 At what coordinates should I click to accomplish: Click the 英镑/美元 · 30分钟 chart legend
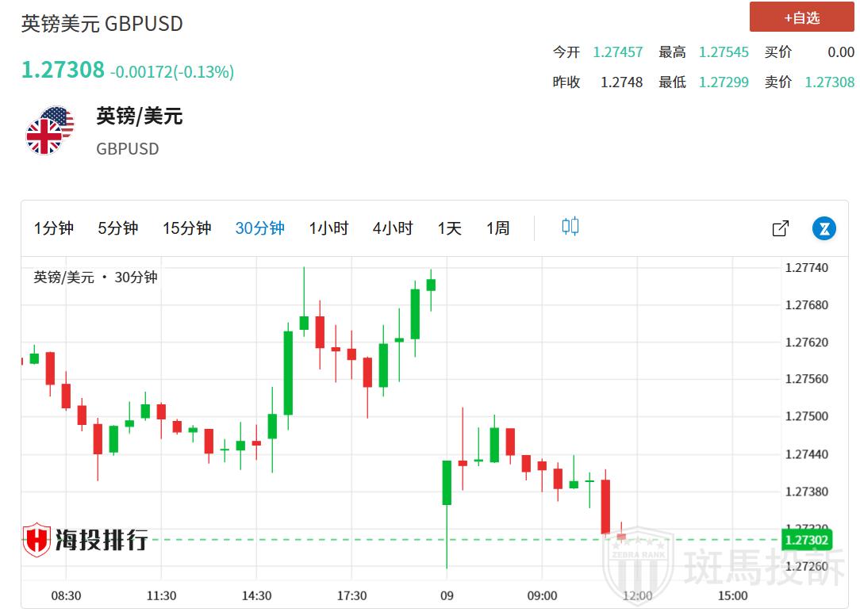coord(95,277)
